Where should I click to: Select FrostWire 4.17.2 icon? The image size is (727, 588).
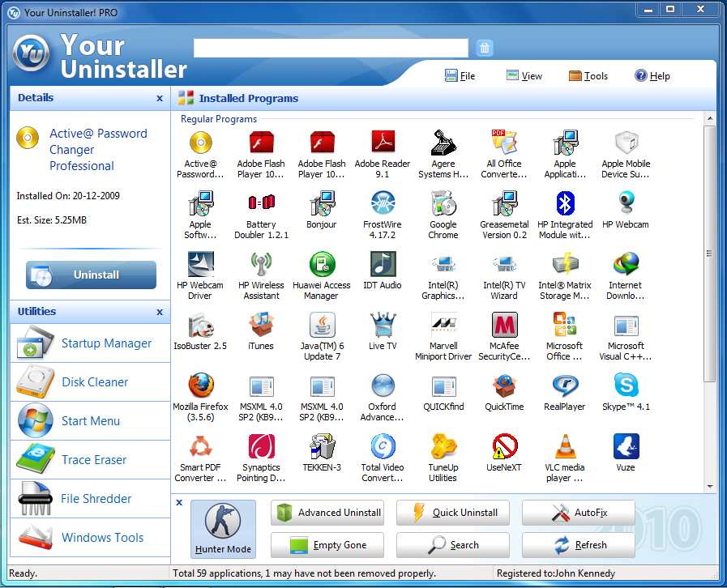(x=383, y=203)
